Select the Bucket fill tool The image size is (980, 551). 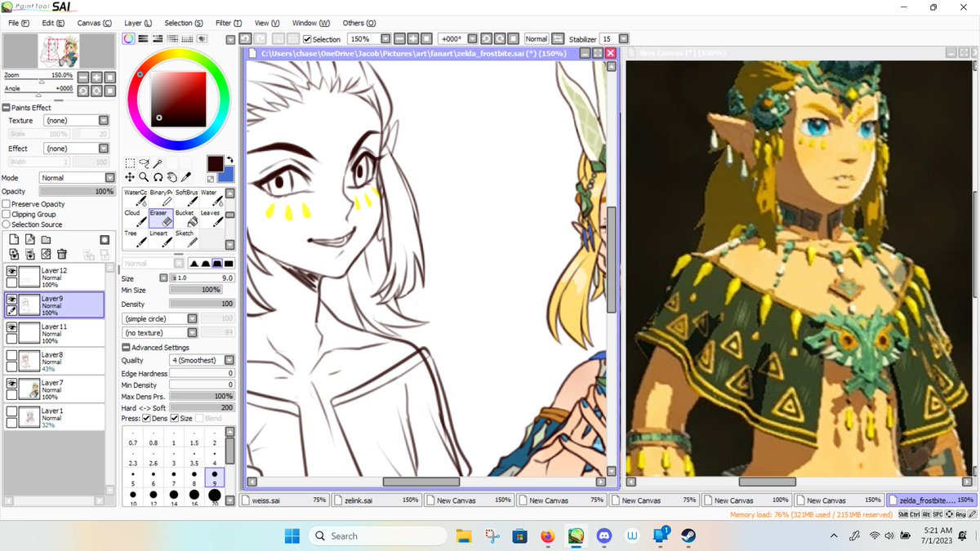tap(185, 218)
